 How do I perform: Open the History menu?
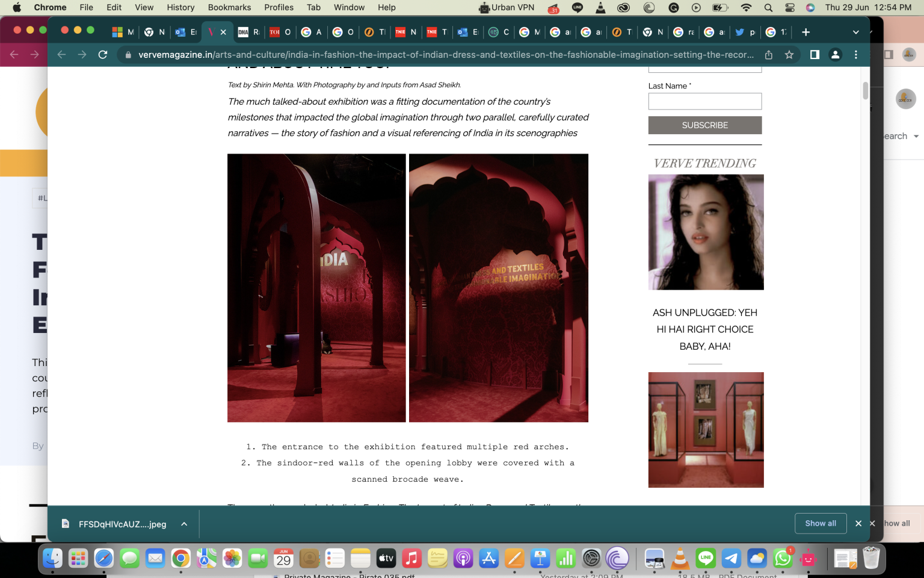[180, 7]
